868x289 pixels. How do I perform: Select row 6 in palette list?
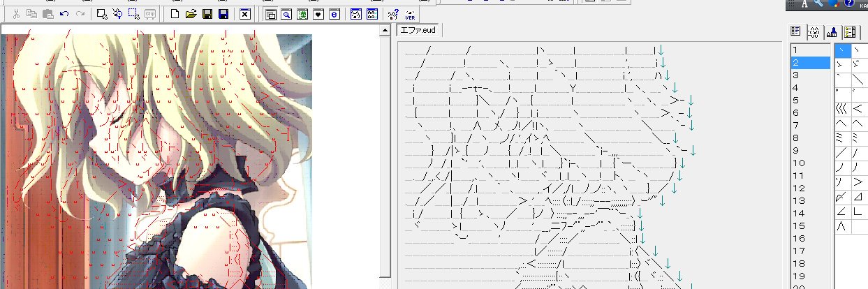pyautogui.click(x=810, y=112)
